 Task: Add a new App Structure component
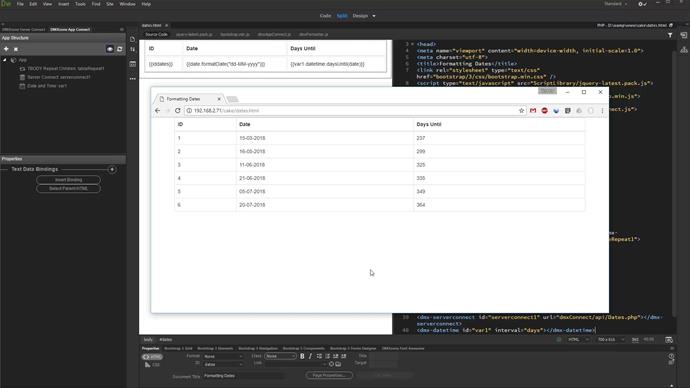6,49
